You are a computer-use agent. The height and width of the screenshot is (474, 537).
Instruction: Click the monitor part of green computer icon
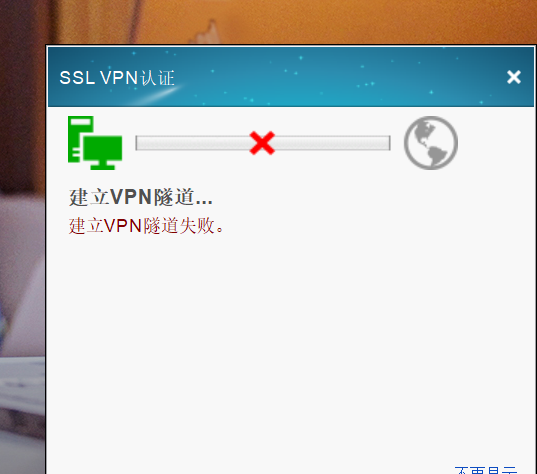click(x=103, y=153)
